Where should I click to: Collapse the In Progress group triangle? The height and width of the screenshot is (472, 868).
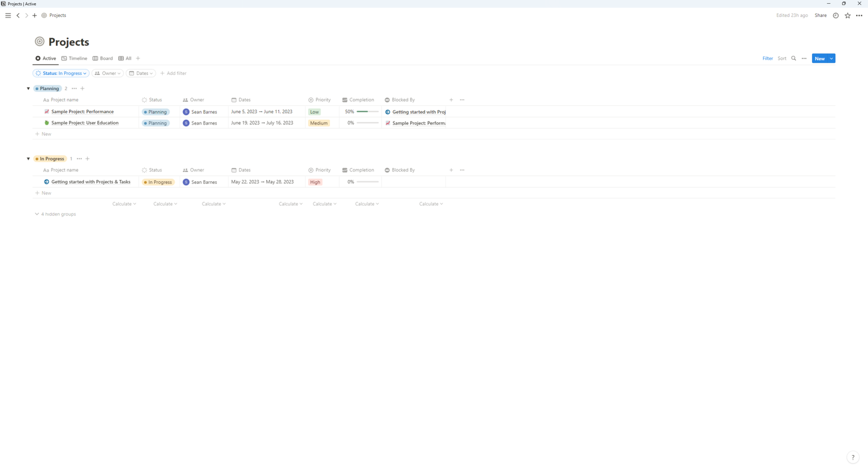(x=28, y=159)
